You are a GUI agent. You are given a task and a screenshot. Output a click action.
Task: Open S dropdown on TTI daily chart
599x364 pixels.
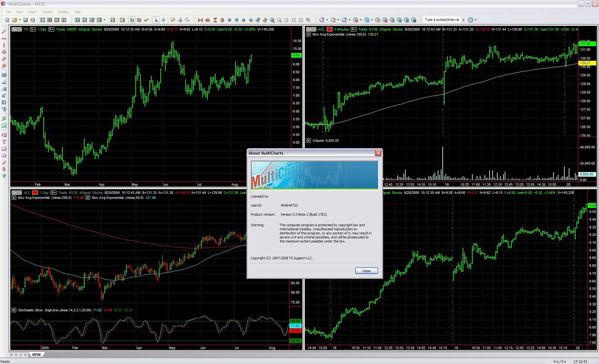click(32, 29)
